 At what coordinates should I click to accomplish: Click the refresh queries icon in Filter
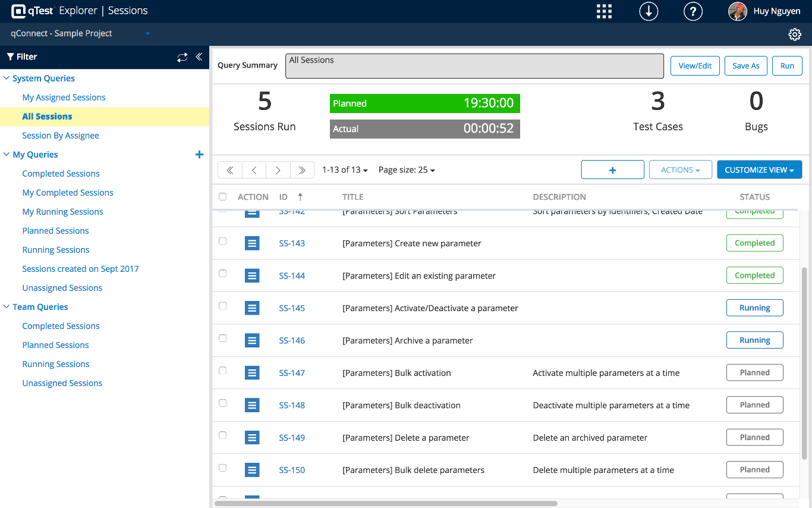point(182,57)
